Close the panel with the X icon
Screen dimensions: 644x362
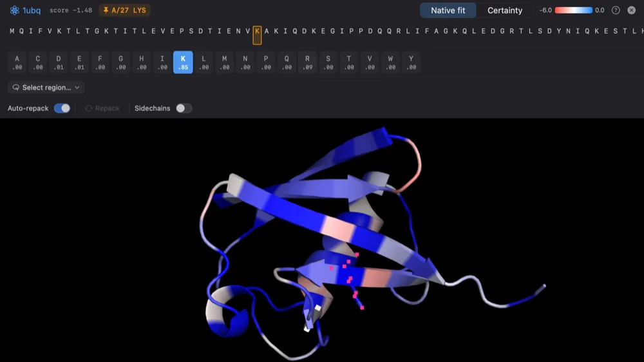pos(631,10)
